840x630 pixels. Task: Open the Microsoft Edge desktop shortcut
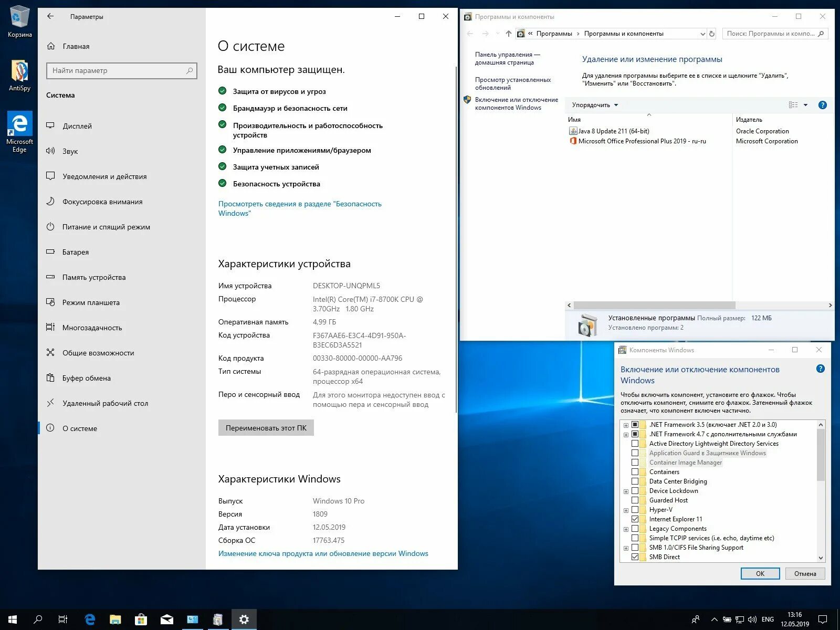click(x=19, y=132)
